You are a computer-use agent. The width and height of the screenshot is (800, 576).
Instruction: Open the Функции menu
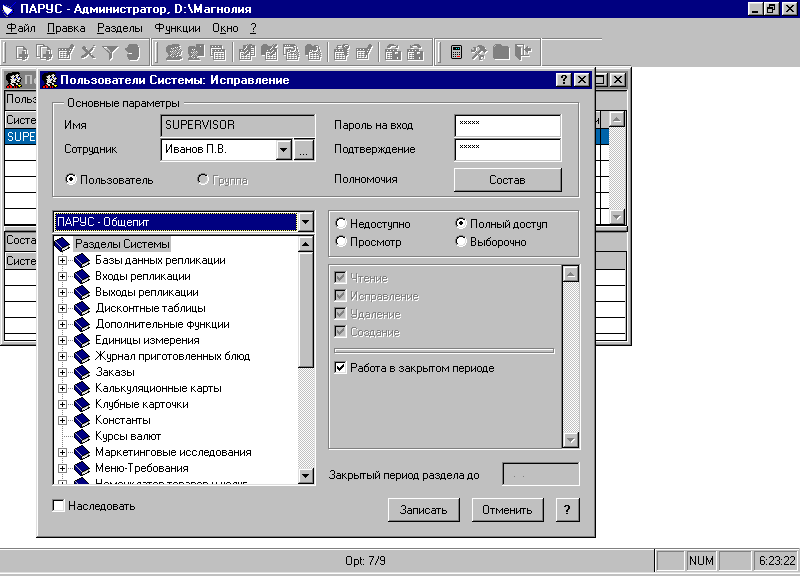coord(178,29)
